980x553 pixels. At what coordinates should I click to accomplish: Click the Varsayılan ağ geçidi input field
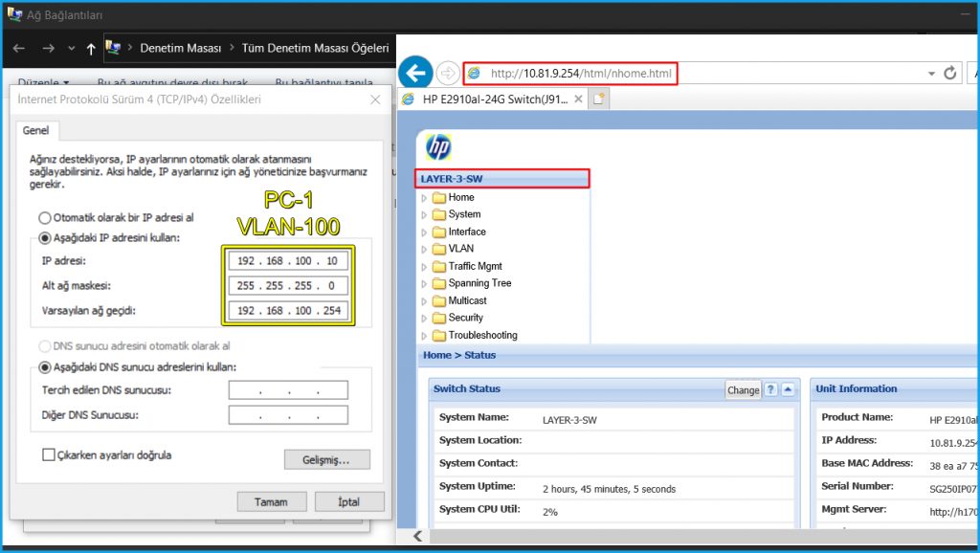[288, 311]
